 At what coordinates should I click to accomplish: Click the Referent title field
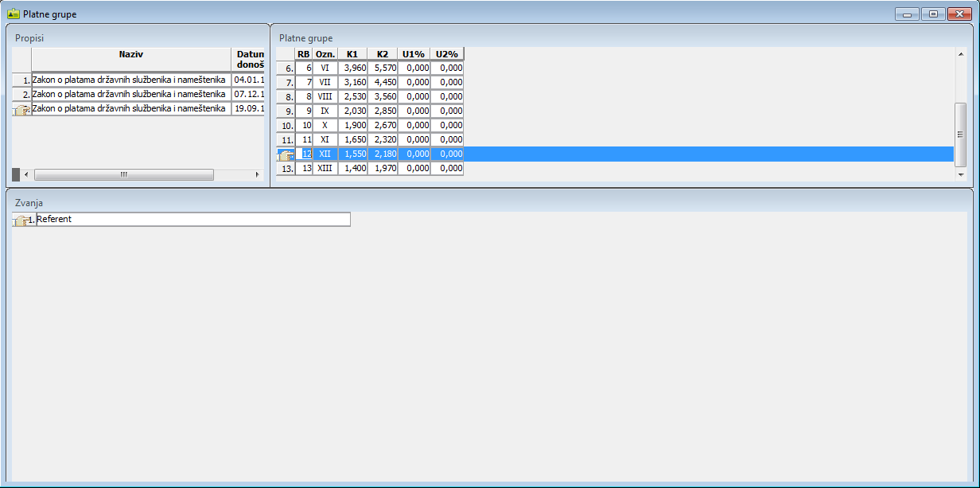point(192,219)
